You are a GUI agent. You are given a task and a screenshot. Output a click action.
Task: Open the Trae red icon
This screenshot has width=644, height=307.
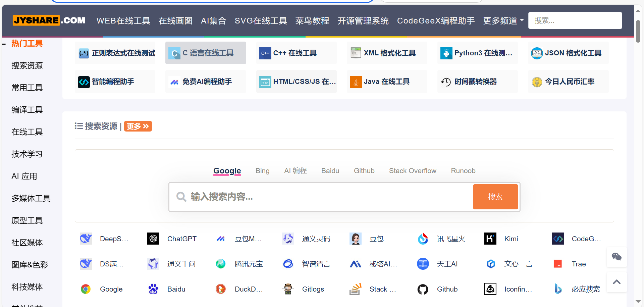558,264
